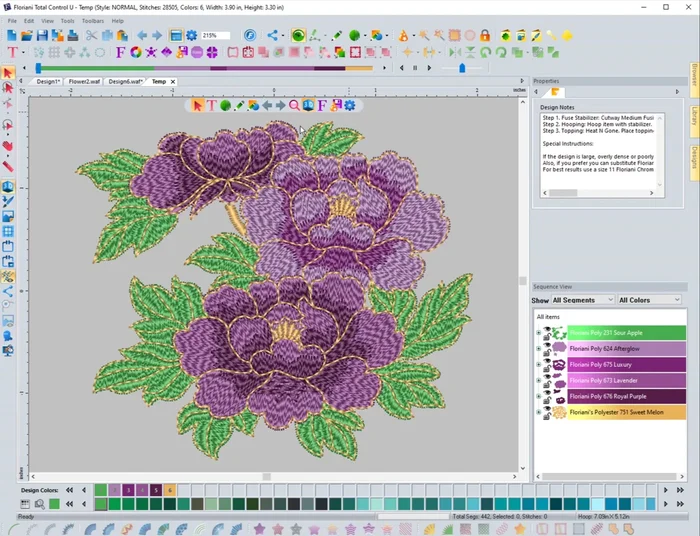Image resolution: width=700 pixels, height=536 pixels.
Task: Click the ruler measure tool in left toolbar
Action: pos(8,167)
